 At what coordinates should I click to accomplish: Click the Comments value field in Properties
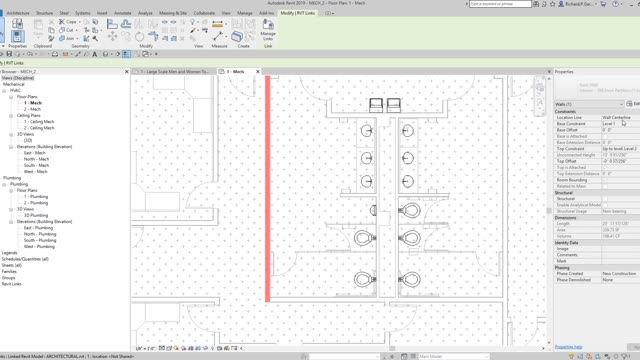point(621,255)
